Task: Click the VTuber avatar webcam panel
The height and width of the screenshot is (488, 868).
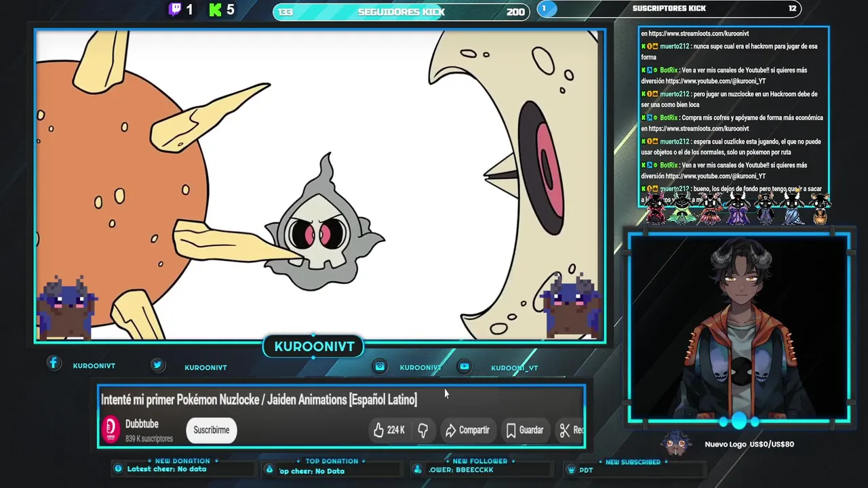Action: click(739, 328)
